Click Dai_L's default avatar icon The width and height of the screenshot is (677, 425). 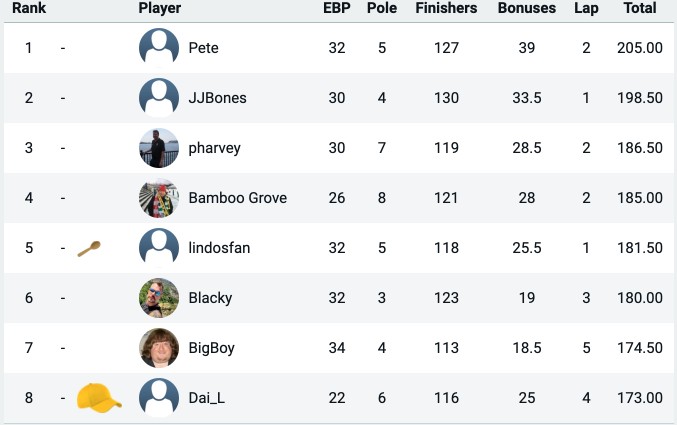pyautogui.click(x=159, y=398)
